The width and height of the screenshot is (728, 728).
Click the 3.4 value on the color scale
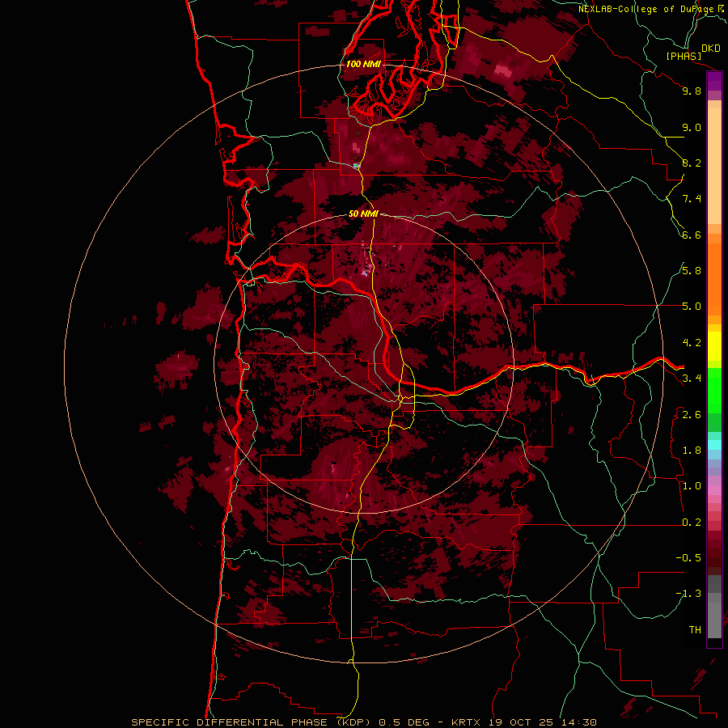coord(692,379)
